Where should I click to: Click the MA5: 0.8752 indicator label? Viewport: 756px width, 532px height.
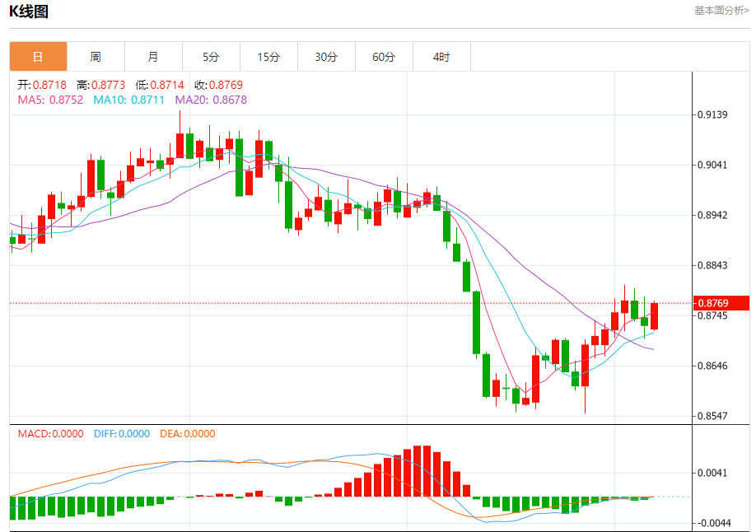click(x=50, y=100)
